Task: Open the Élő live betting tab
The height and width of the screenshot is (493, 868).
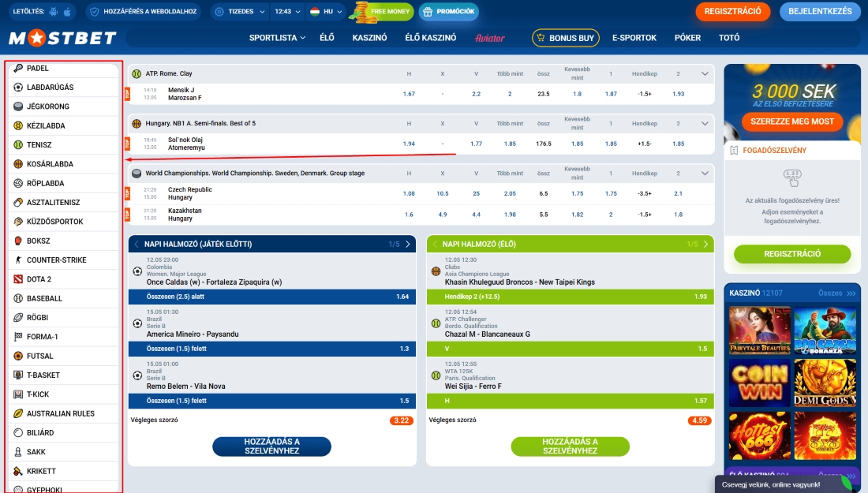Action: click(x=327, y=38)
